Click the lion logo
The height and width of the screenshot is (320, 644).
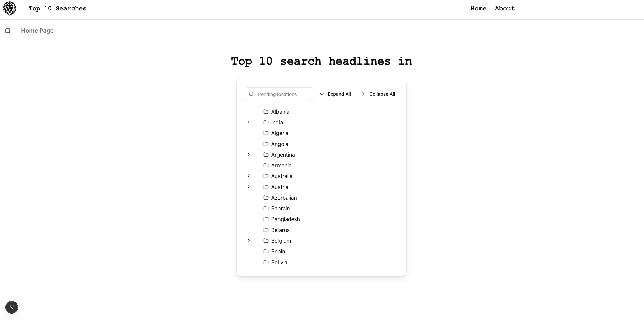pyautogui.click(x=10, y=8)
